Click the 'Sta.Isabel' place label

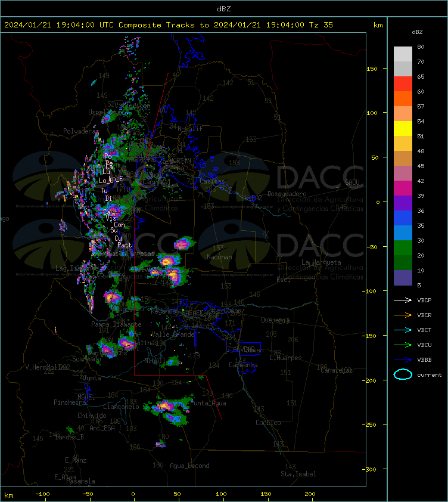[x=298, y=474]
